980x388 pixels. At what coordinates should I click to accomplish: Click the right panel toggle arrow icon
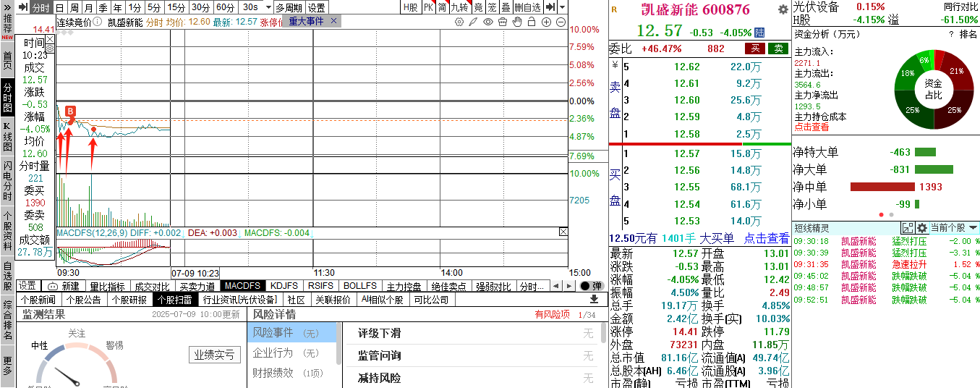[x=550, y=7]
